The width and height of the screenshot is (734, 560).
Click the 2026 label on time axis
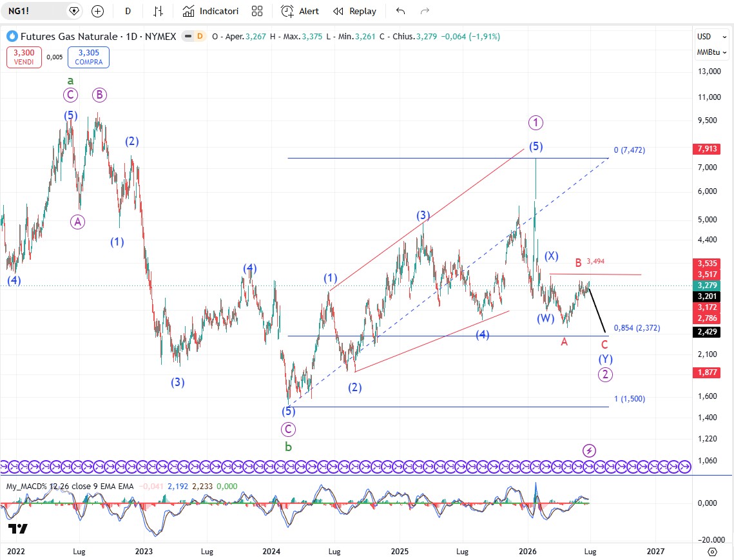coord(528,552)
